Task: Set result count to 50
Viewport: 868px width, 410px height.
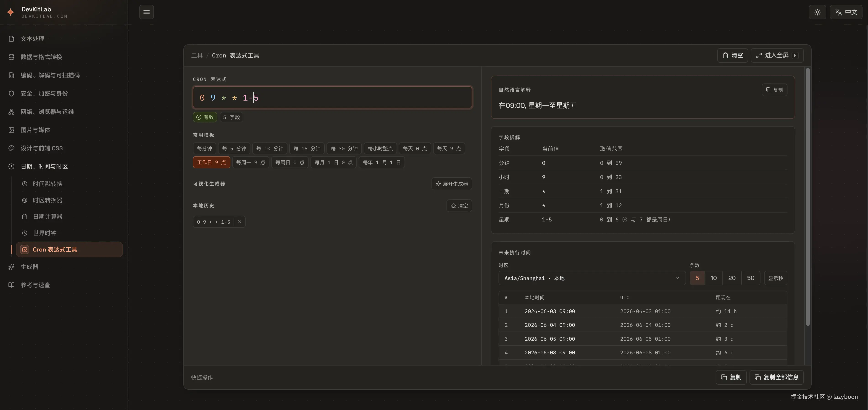Action: [750, 278]
